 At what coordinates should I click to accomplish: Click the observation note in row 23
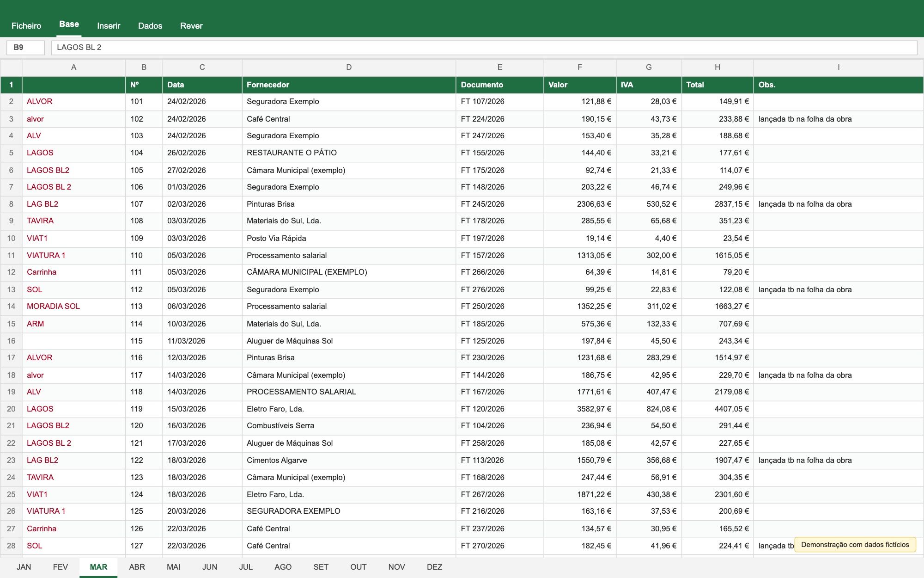click(x=839, y=460)
